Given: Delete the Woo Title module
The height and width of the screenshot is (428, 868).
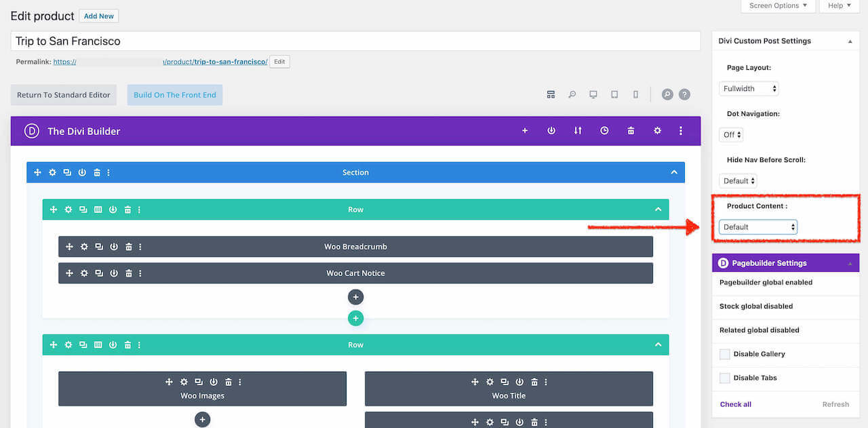Looking at the screenshot, I should point(534,382).
